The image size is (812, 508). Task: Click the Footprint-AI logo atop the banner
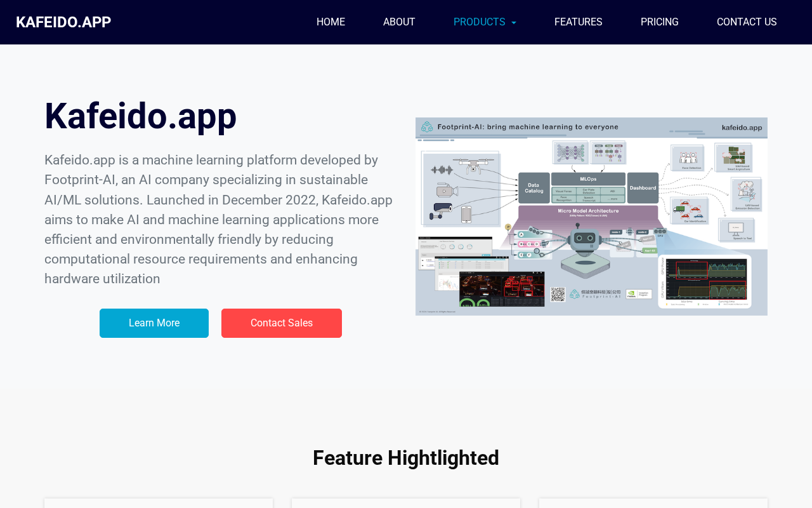(x=427, y=127)
